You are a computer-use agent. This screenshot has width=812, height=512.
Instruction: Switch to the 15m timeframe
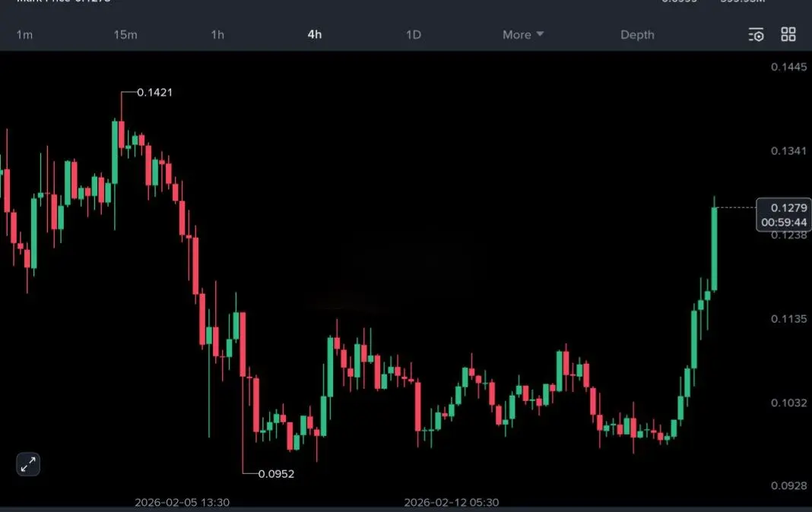pos(125,35)
